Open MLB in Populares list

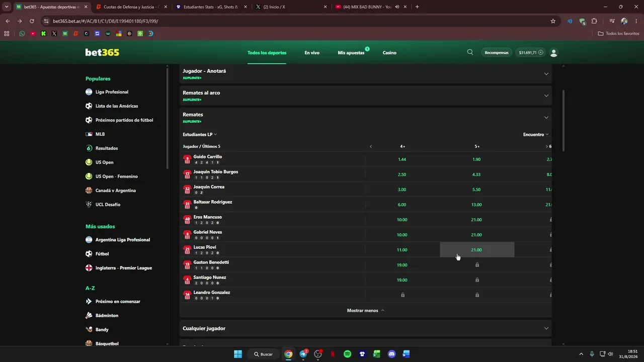coord(100,134)
